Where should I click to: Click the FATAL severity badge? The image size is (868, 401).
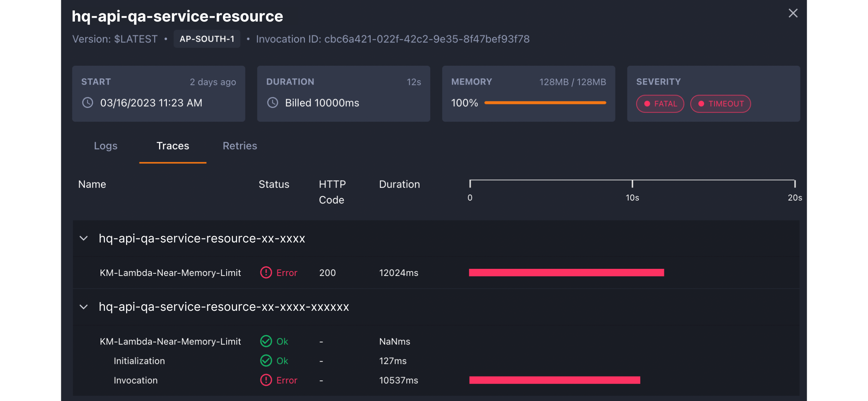tap(660, 104)
